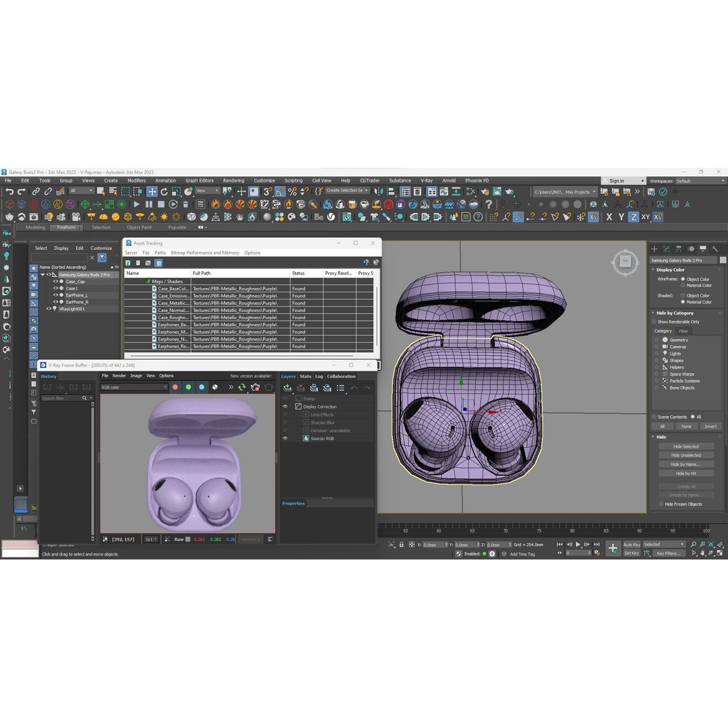This screenshot has height=728, width=728.
Task: Open Paths menu in Asset Tracking
Action: (160, 253)
